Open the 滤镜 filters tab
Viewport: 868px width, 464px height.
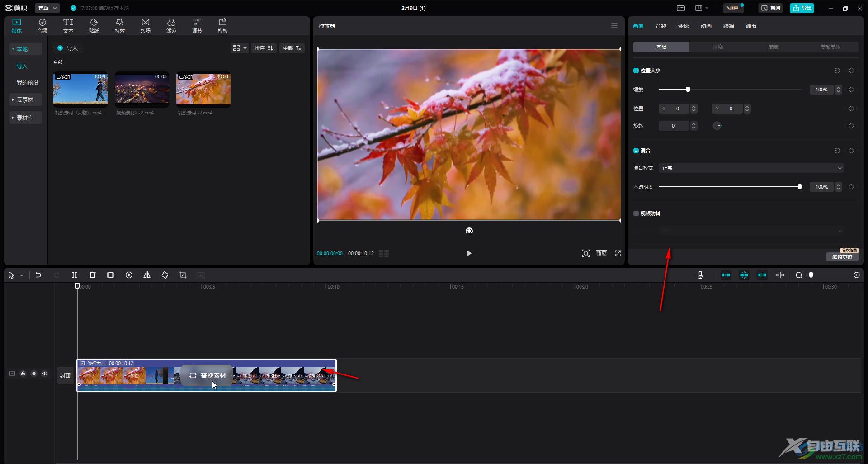171,26
